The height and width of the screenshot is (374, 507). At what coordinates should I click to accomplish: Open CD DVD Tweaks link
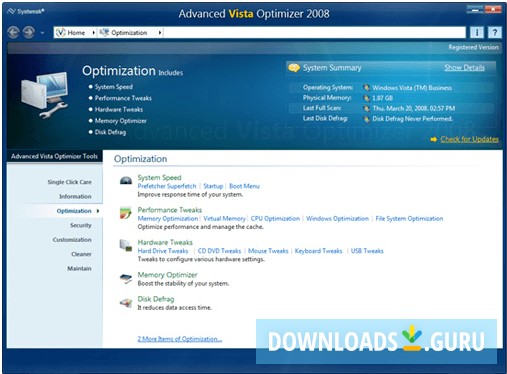pos(219,251)
